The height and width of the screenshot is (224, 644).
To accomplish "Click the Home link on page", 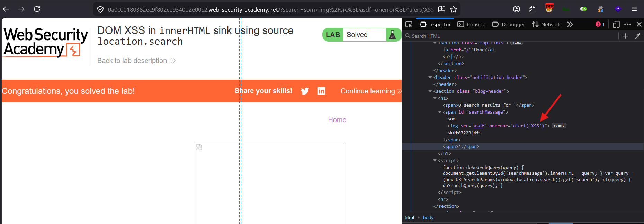I will point(337,120).
